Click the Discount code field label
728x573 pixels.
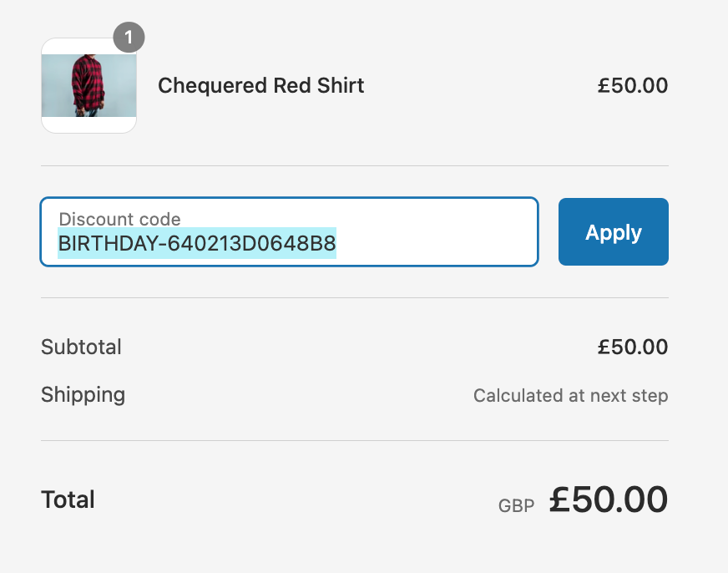pyautogui.click(x=119, y=219)
